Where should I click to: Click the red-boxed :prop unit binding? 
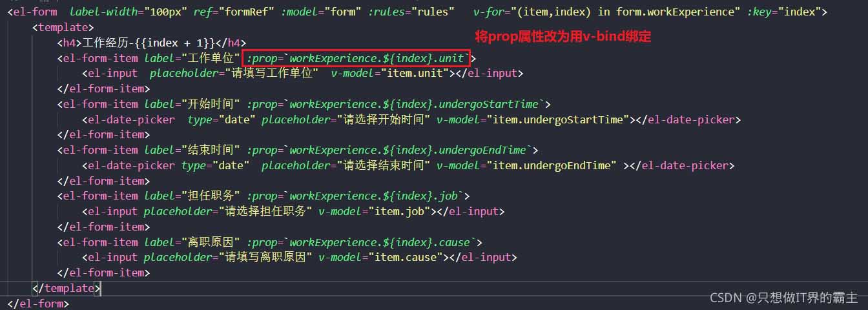356,58
